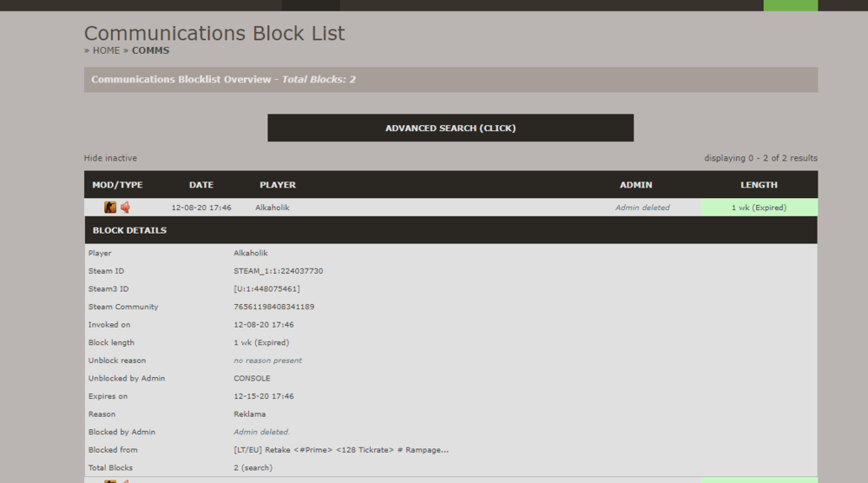Go to HOME in breadcrumb
The image size is (868, 483).
pyautogui.click(x=106, y=50)
